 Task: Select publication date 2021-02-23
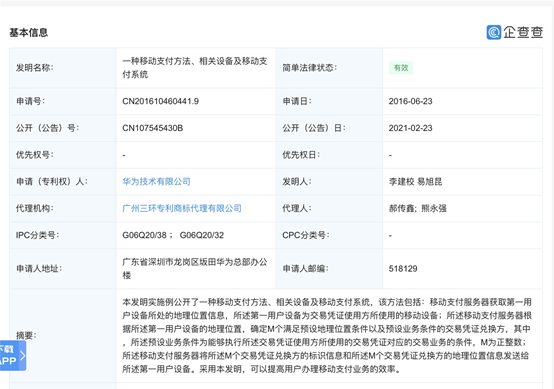pos(411,128)
